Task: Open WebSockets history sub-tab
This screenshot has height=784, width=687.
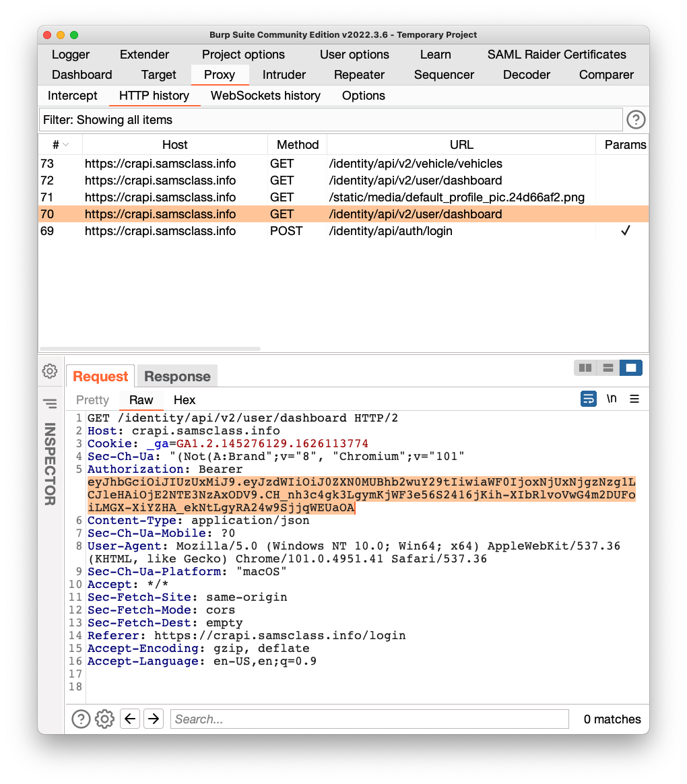Action: click(265, 96)
